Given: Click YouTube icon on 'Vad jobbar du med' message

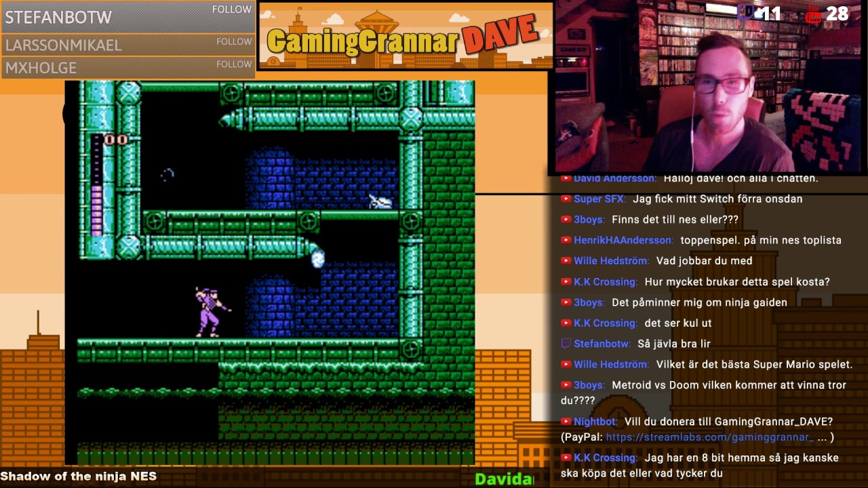Looking at the screenshot, I should (x=566, y=261).
